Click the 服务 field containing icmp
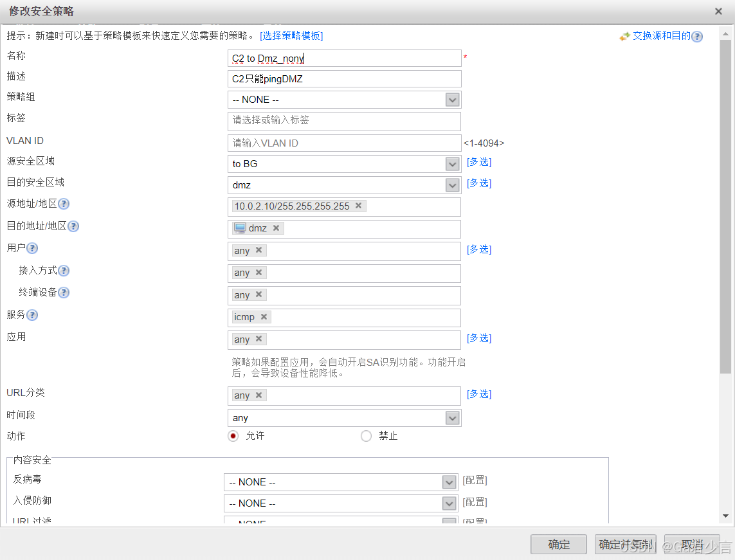Viewport: 735px width, 560px height. pyautogui.click(x=344, y=318)
